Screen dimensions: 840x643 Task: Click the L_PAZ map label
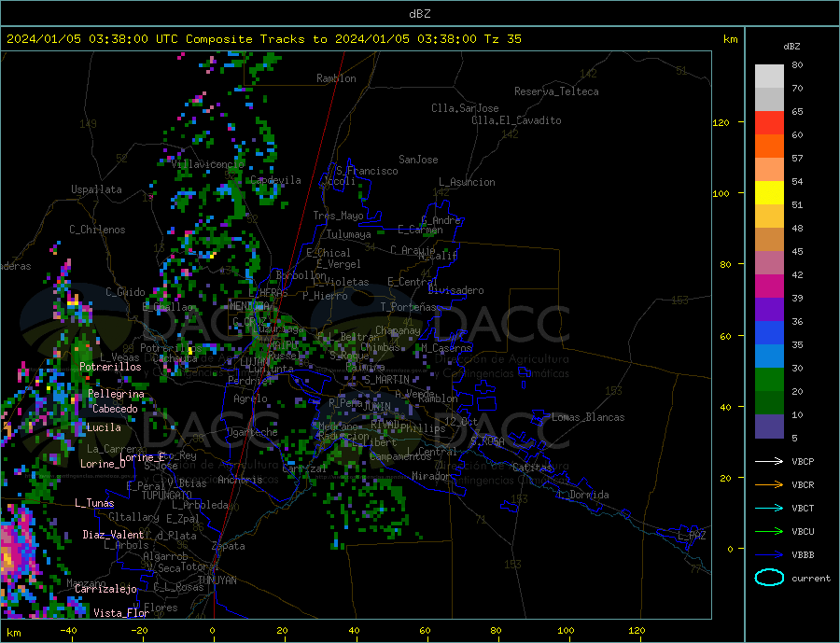tap(693, 536)
